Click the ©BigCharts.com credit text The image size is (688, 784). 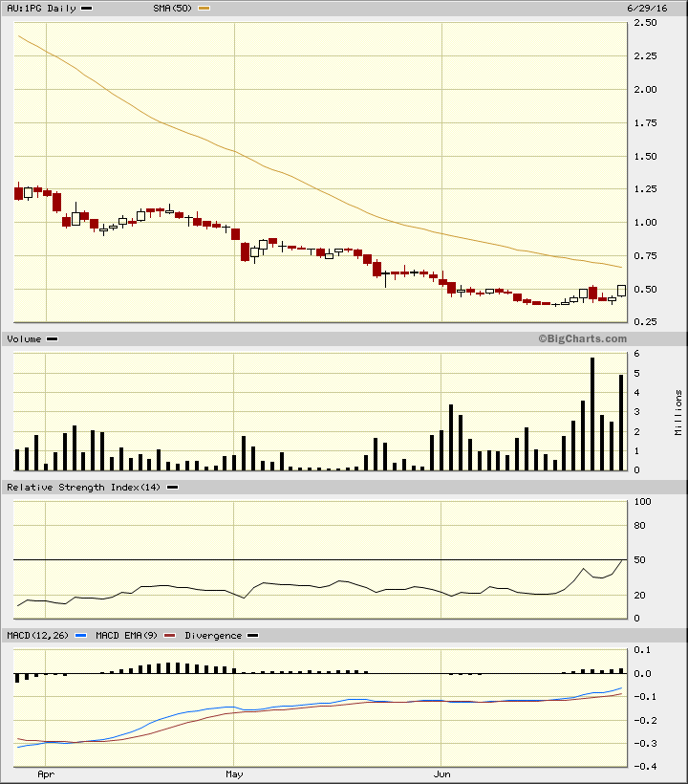point(583,338)
